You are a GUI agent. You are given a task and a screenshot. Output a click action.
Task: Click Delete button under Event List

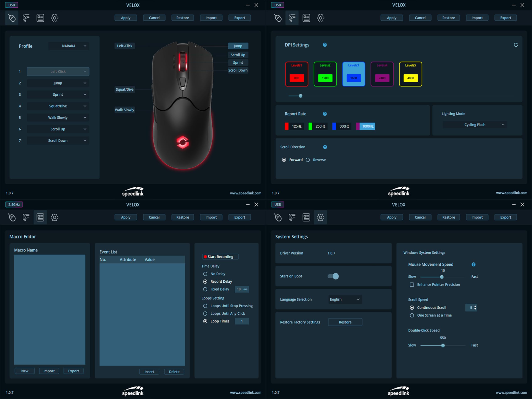[174, 372]
